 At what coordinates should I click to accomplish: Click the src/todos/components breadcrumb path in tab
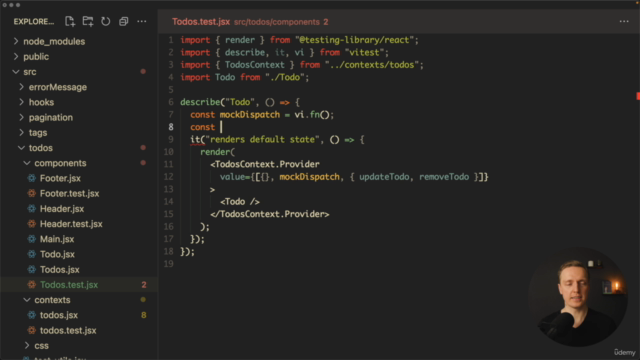coord(277,22)
